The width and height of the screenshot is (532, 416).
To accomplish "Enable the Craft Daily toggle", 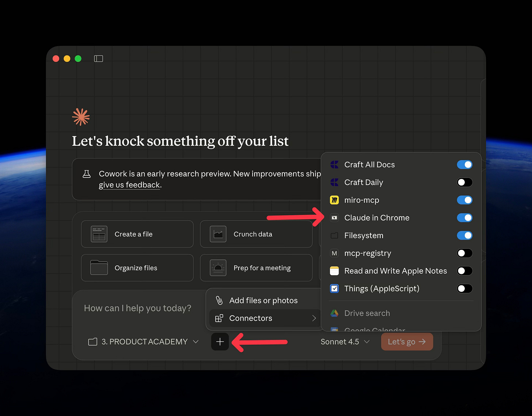I will tap(465, 182).
